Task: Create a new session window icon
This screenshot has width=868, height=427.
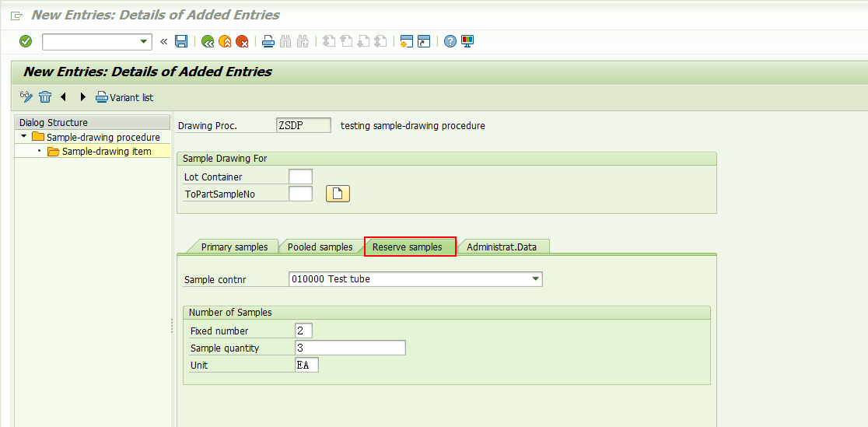Action: [x=407, y=41]
